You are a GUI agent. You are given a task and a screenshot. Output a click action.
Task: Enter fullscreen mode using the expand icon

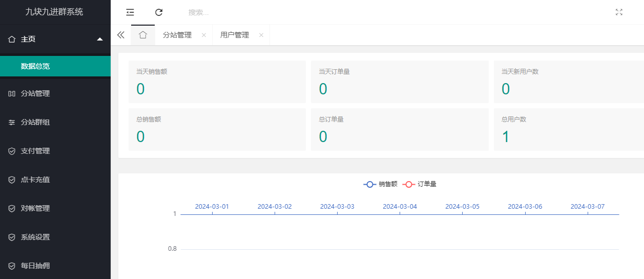[619, 12]
